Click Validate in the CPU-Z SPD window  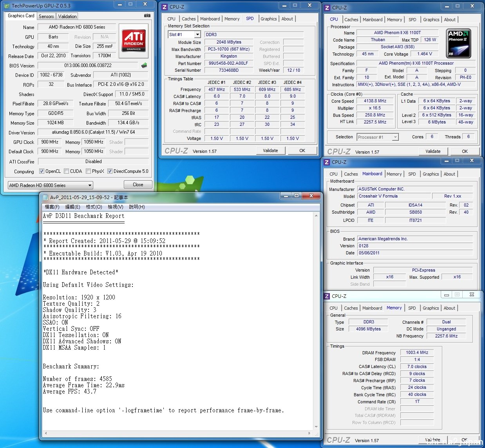pos(270,151)
